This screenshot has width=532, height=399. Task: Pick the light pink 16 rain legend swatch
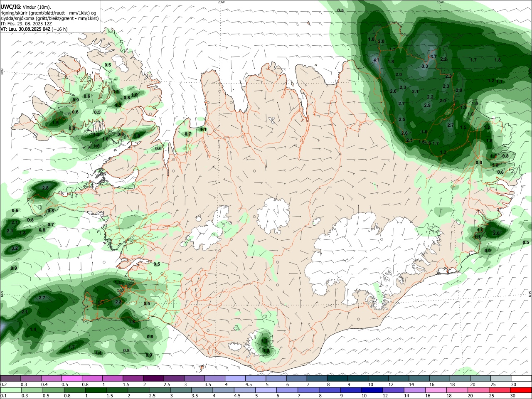[x=435, y=390]
